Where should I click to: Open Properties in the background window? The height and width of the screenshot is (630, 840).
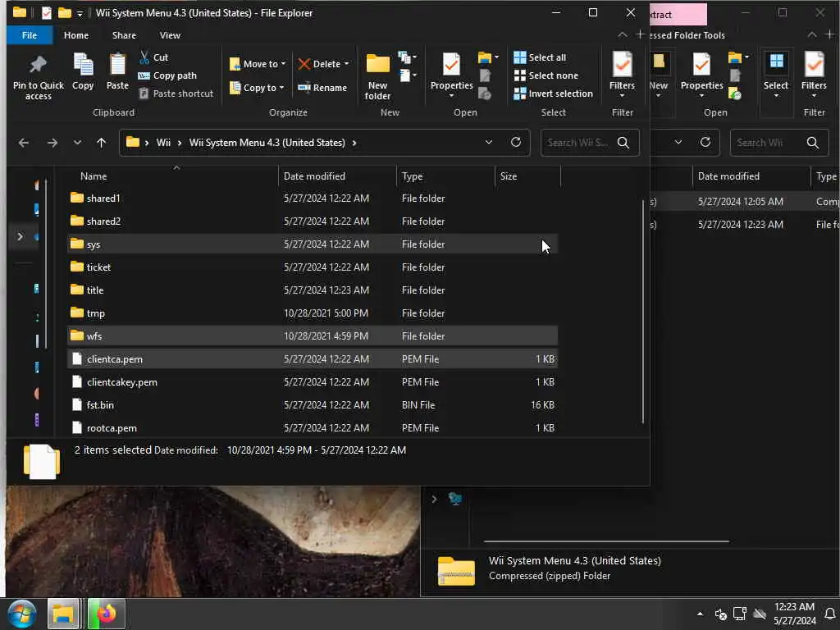pos(702,75)
